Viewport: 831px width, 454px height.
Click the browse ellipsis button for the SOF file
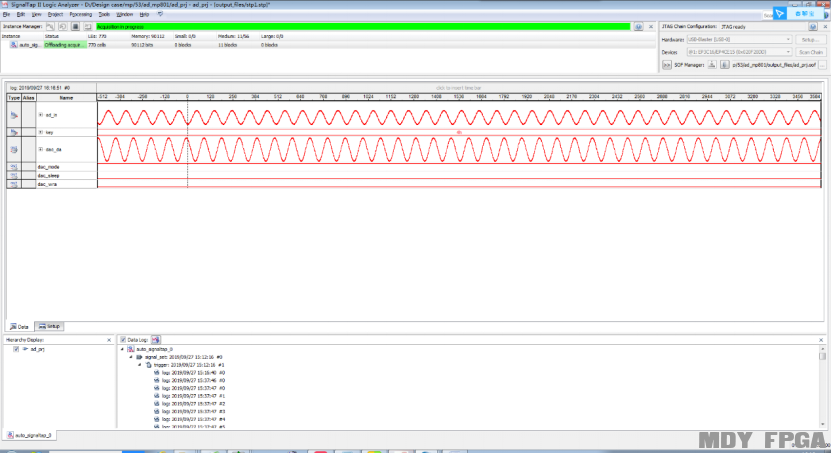[822, 65]
